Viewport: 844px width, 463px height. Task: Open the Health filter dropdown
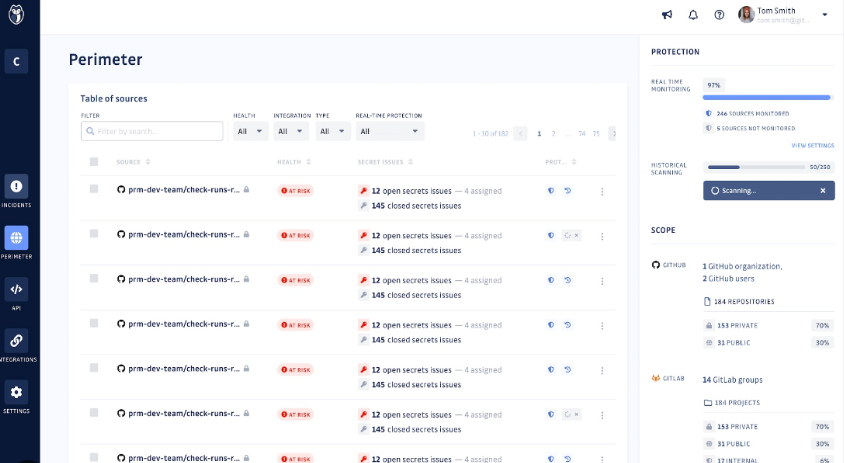(x=250, y=131)
